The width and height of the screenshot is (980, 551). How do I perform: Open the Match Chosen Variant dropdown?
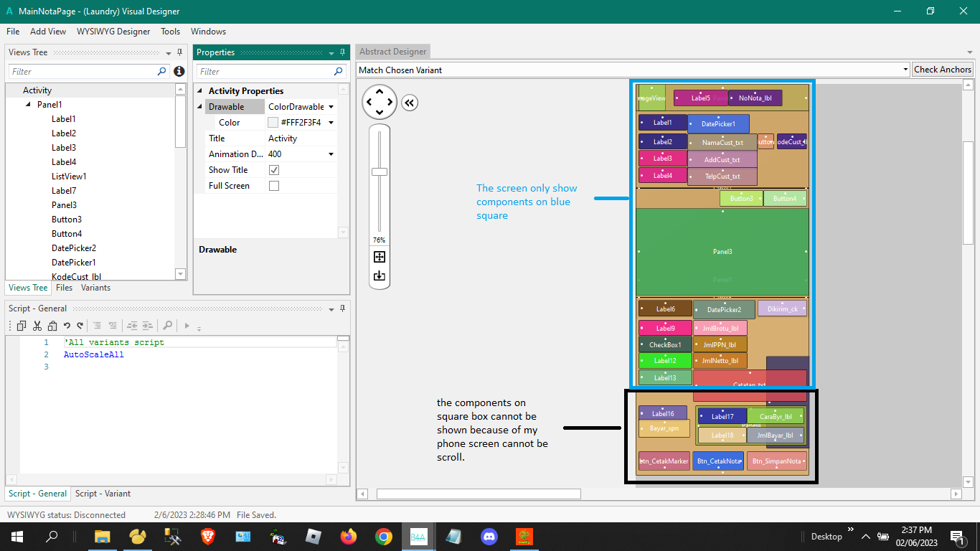point(906,70)
